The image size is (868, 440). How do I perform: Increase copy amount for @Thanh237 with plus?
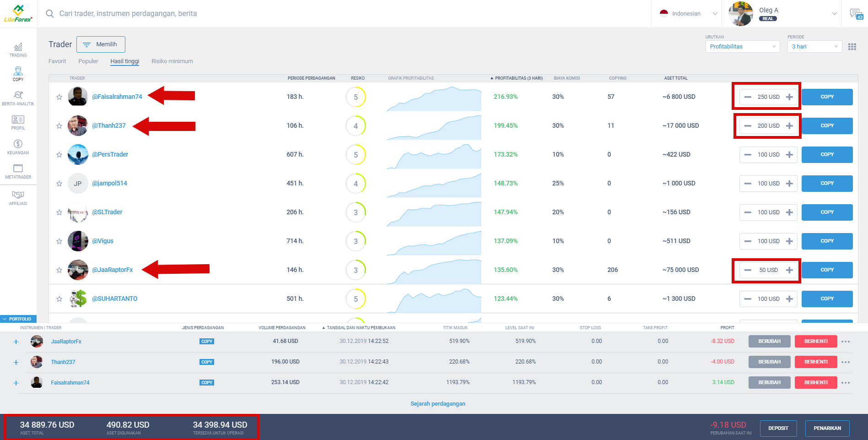point(789,125)
